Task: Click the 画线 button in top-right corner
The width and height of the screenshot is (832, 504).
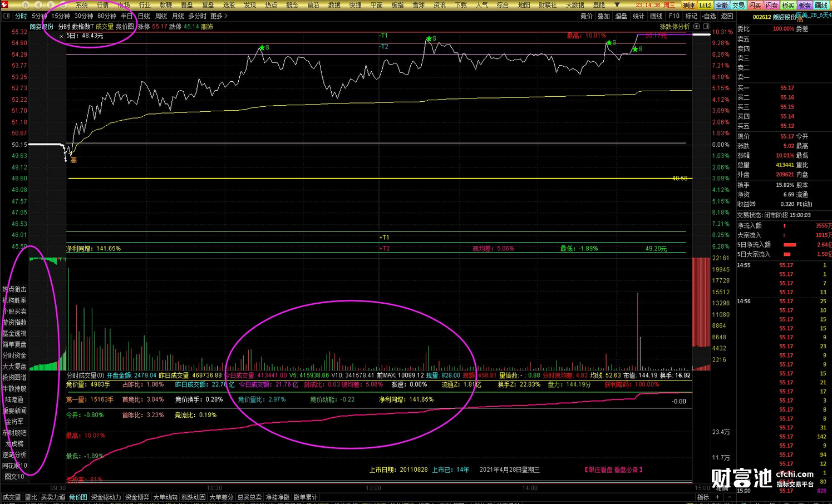Action: pos(822,5)
